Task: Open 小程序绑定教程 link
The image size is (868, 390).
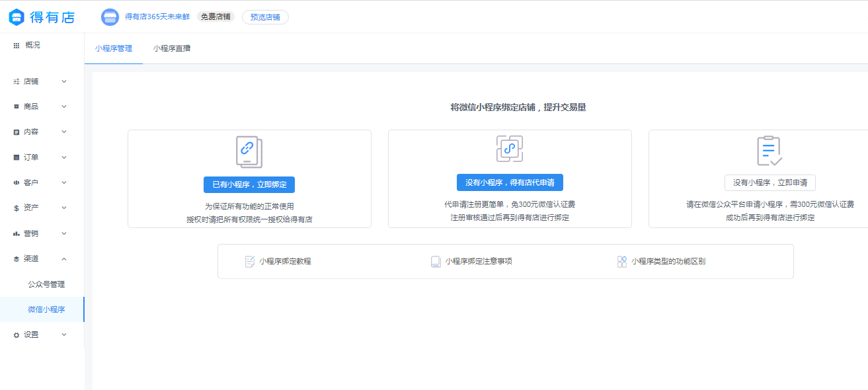Action: tap(285, 262)
